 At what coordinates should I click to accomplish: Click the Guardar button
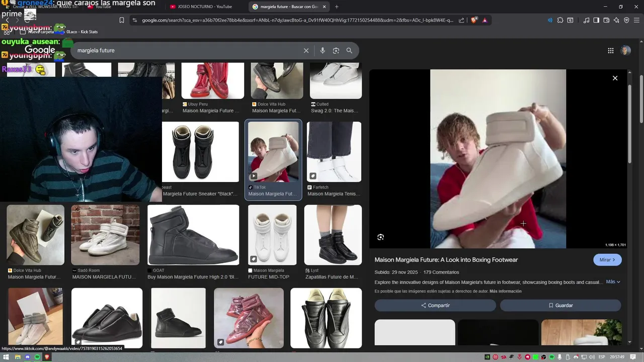click(x=560, y=305)
